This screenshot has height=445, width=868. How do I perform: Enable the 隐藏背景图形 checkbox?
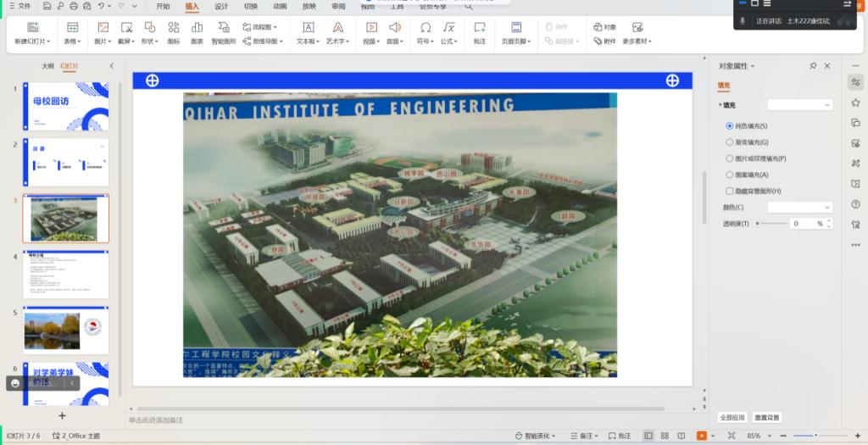730,191
